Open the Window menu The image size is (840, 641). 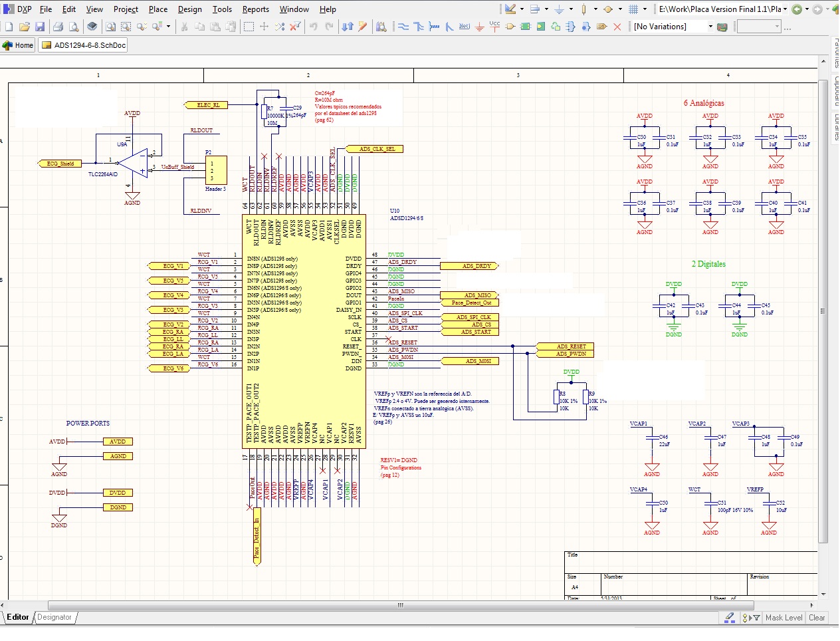[x=294, y=9]
